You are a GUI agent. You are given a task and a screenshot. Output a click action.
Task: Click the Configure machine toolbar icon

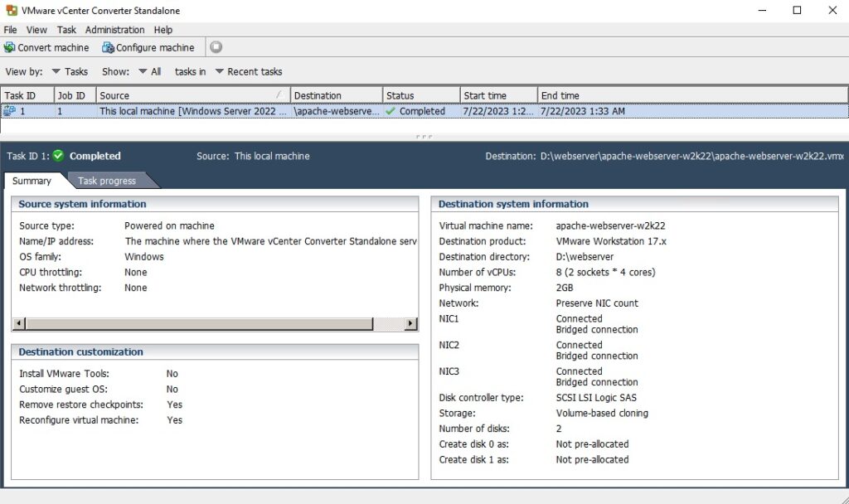pos(108,47)
